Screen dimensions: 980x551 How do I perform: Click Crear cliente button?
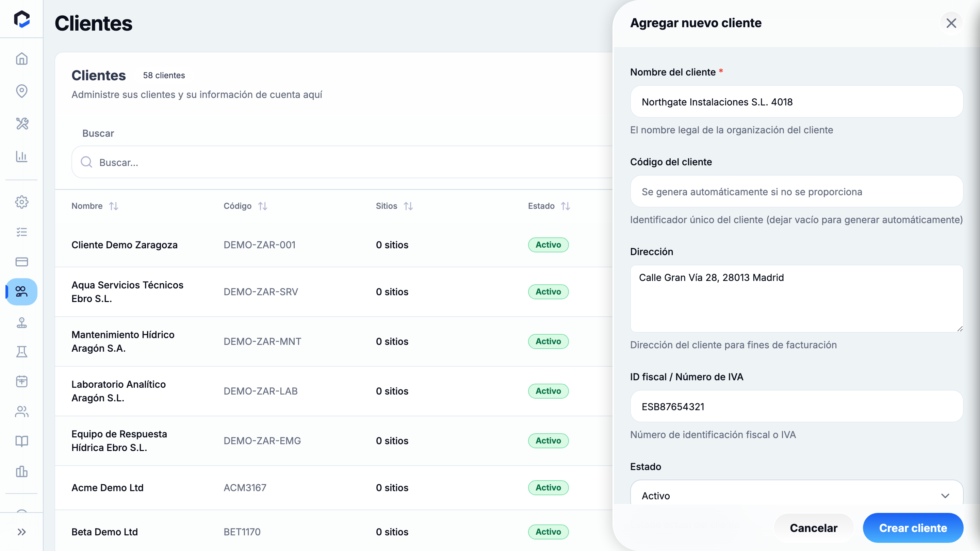[x=913, y=528]
